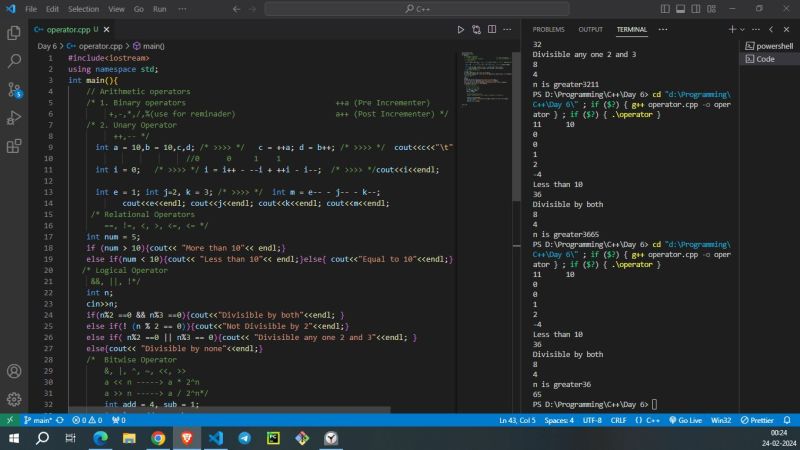This screenshot has width=800, height=450.
Task: Open the Selection menu
Action: 83,9
